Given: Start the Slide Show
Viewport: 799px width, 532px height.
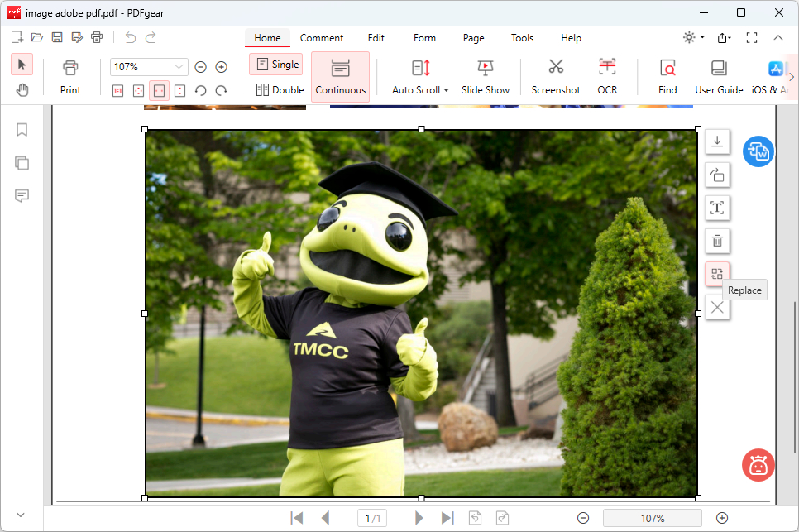Looking at the screenshot, I should coord(486,77).
